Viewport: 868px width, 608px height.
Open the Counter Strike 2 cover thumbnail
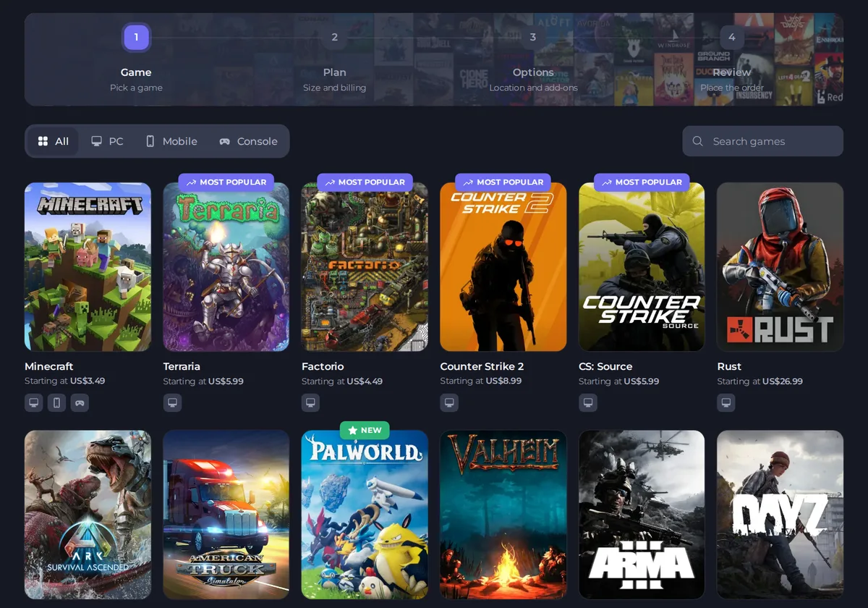click(x=503, y=267)
